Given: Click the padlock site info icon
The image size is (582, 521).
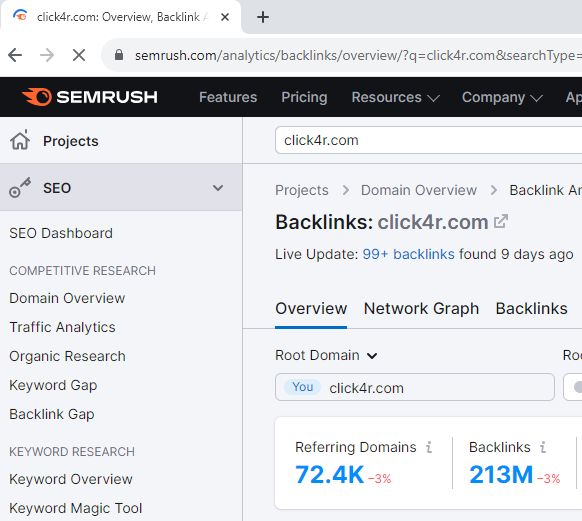Looking at the screenshot, I should coord(119,55).
